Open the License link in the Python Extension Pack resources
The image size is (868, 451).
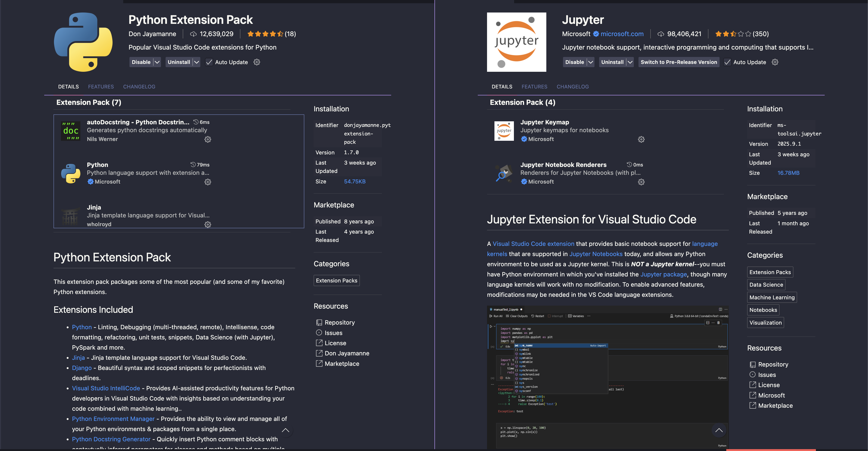tap(335, 343)
